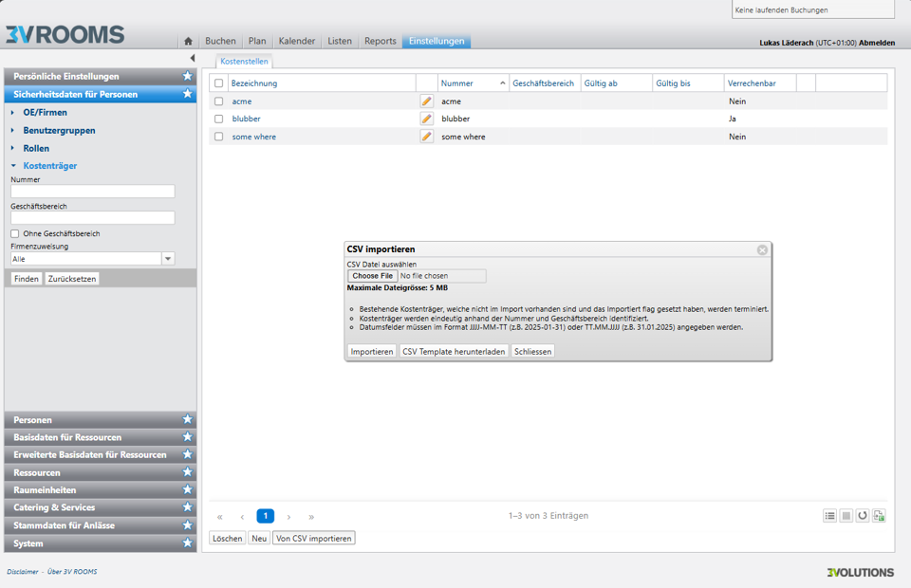
Task: Expand the Raumeinheiten sidebar section
Action: click(x=45, y=490)
